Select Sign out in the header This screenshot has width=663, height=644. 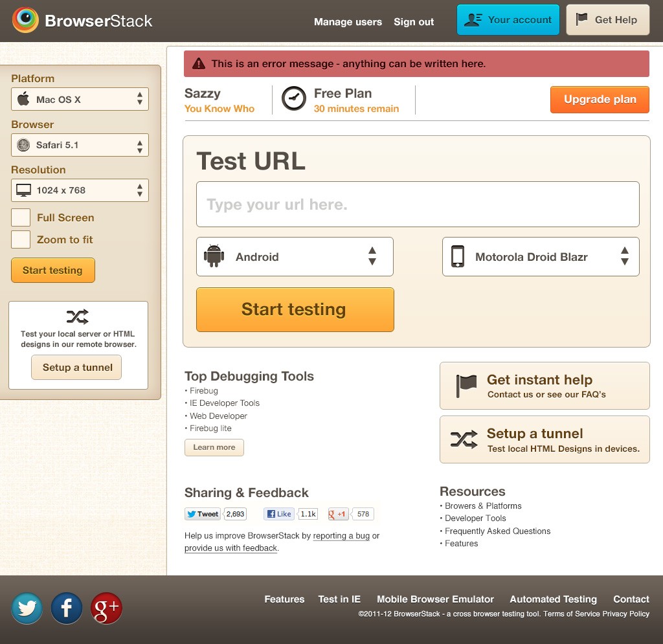pos(414,22)
